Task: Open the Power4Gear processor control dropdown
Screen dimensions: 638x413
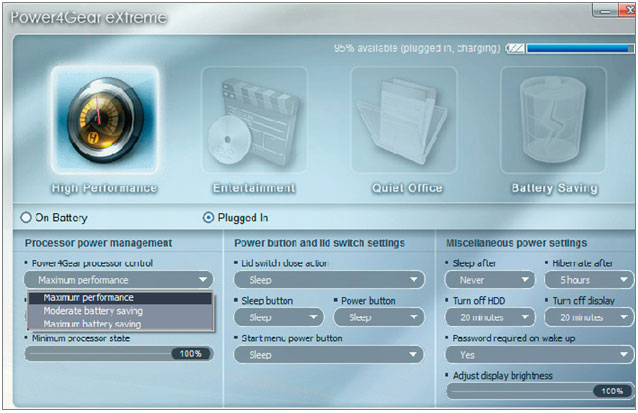Action: (x=118, y=280)
